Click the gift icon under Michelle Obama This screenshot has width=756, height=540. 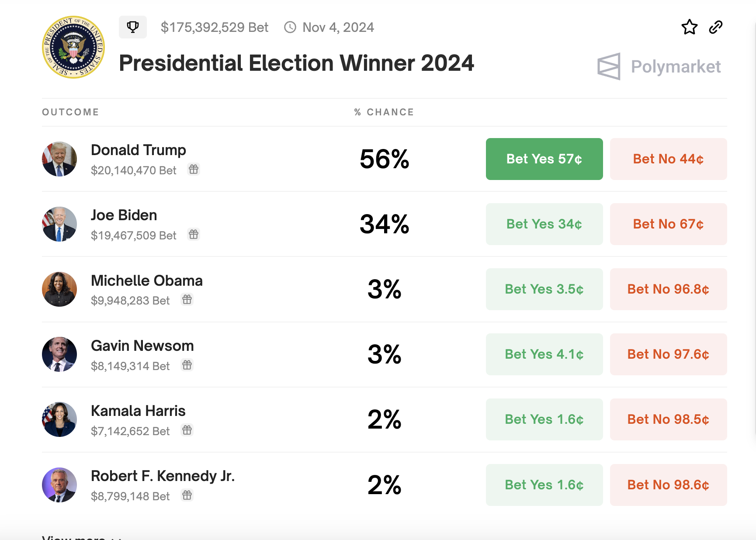[x=187, y=300]
